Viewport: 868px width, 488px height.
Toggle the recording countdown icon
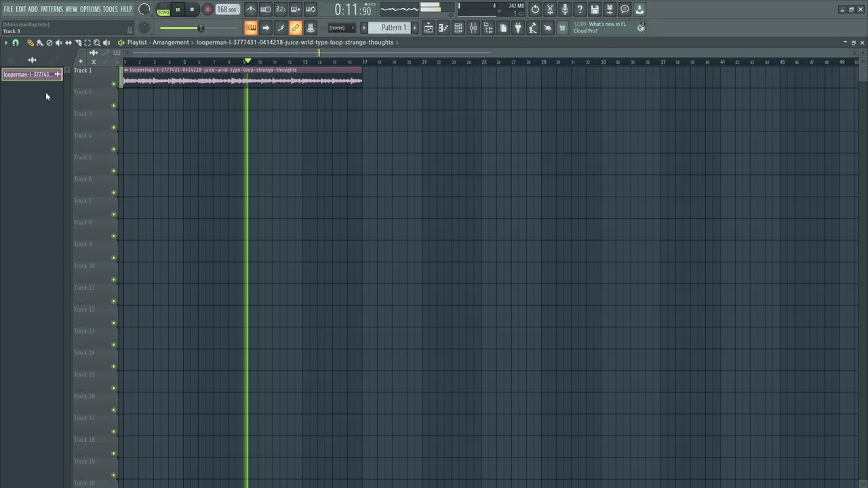[280, 9]
